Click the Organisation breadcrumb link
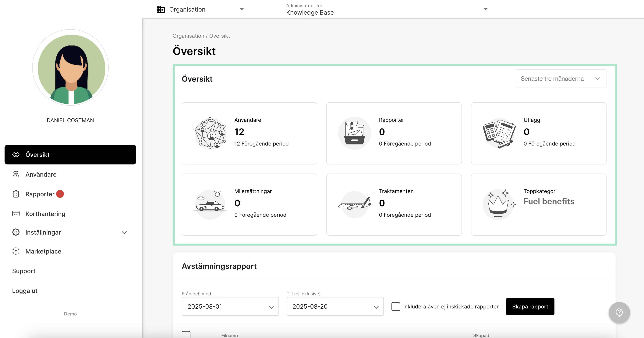 189,36
